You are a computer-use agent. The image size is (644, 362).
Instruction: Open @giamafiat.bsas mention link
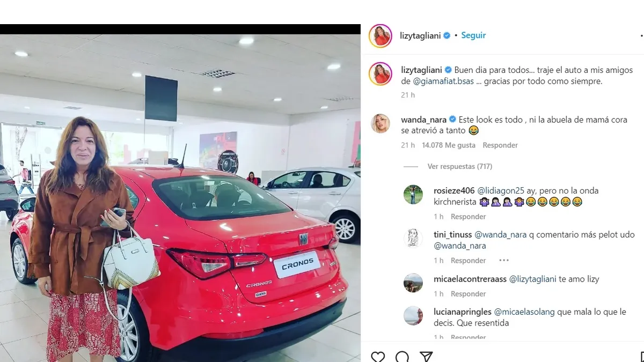coord(444,82)
